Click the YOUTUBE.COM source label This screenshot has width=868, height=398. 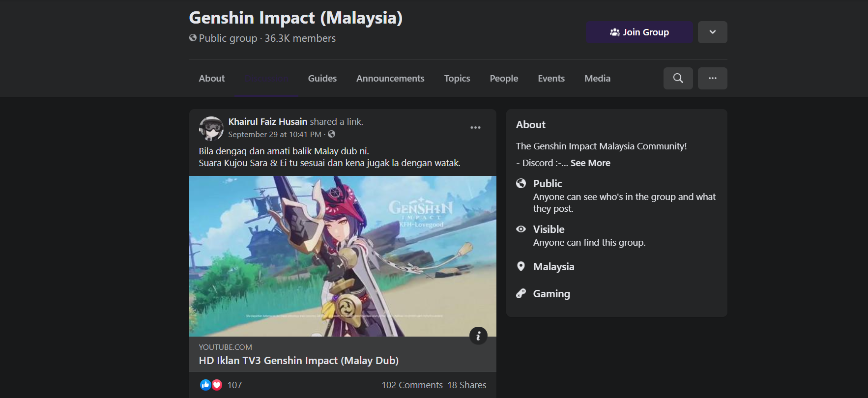(x=226, y=347)
